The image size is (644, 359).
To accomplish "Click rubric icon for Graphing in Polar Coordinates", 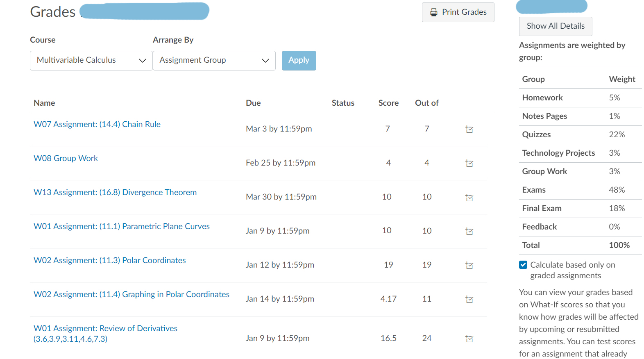I will click(469, 300).
